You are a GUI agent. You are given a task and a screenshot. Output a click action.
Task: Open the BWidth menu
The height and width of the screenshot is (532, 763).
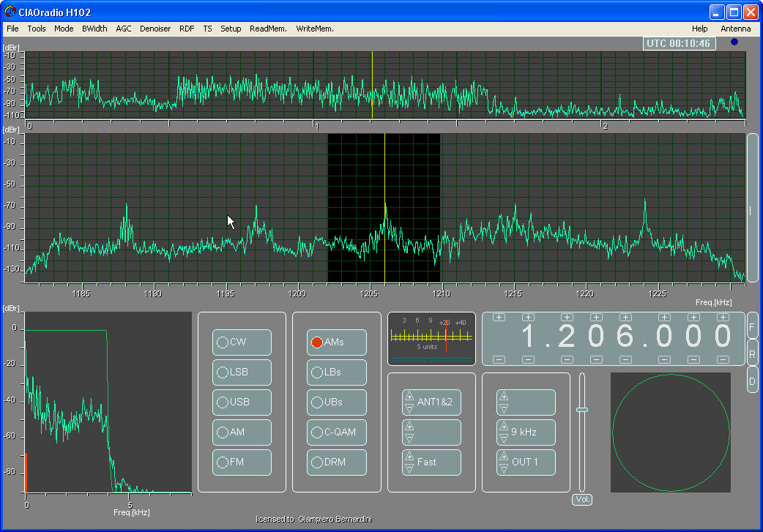point(94,29)
